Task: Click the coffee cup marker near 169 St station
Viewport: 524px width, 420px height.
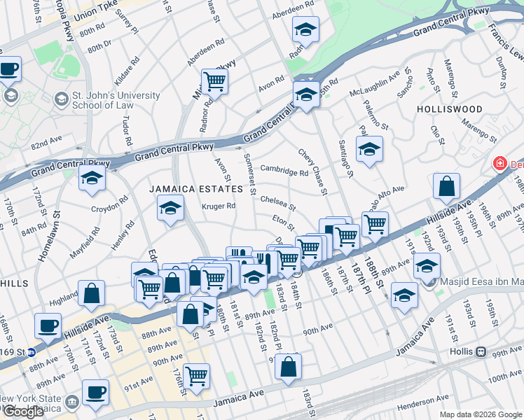Action: pyautogui.click(x=48, y=328)
